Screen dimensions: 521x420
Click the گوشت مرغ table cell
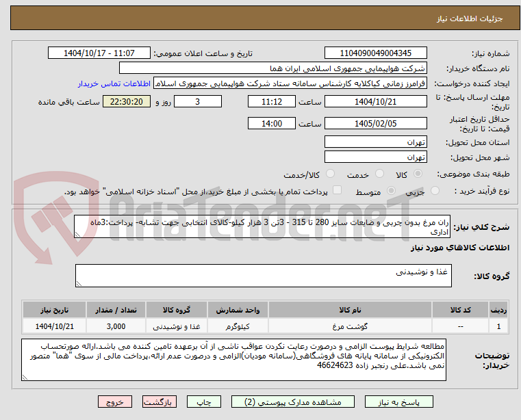pos(350,326)
